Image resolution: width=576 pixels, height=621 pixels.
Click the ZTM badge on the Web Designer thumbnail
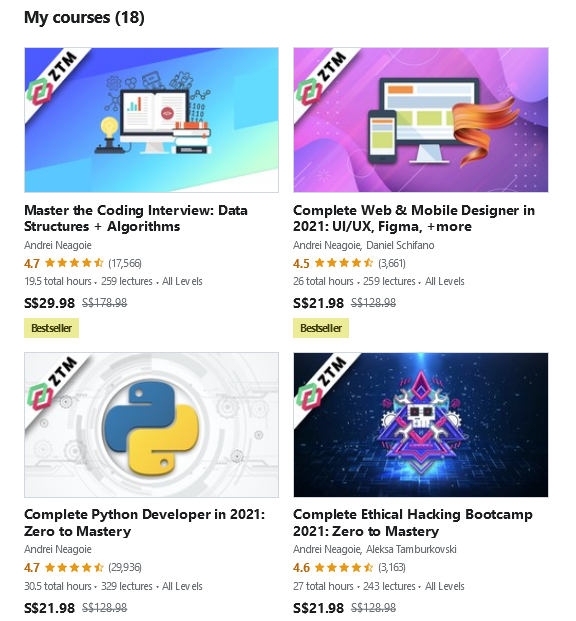coord(321,78)
